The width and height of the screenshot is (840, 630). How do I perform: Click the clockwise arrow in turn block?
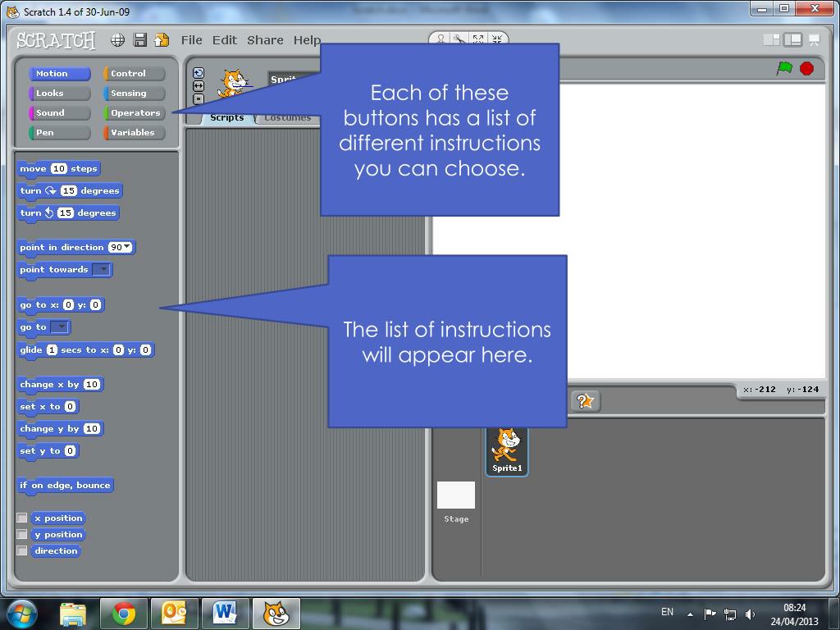click(x=51, y=190)
